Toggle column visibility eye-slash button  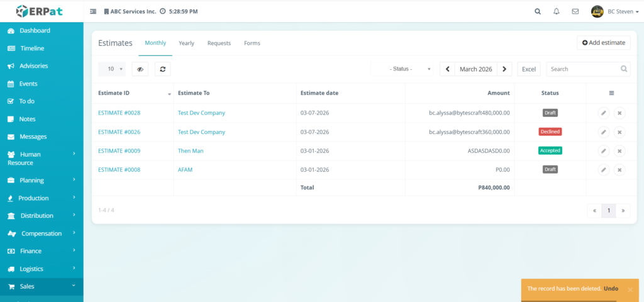pos(140,69)
